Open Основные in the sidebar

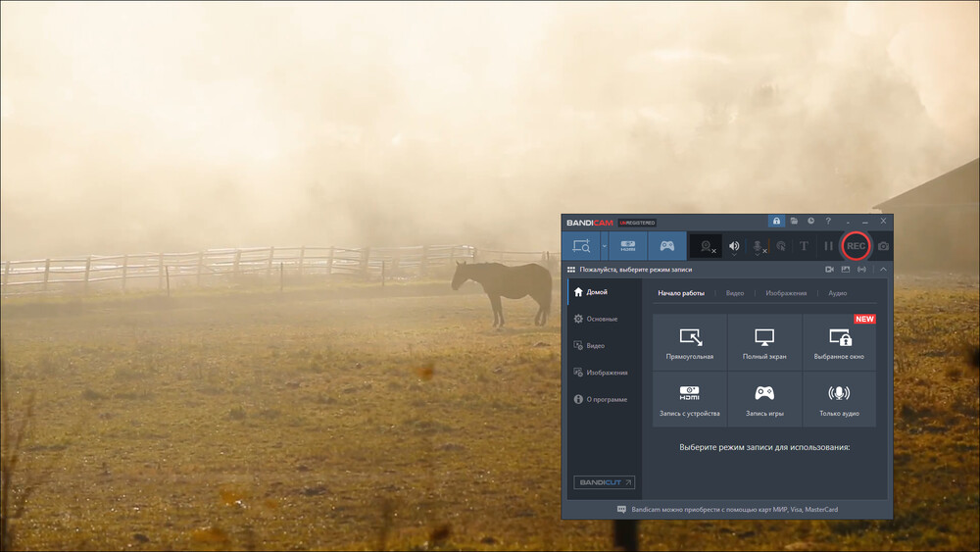pos(602,319)
